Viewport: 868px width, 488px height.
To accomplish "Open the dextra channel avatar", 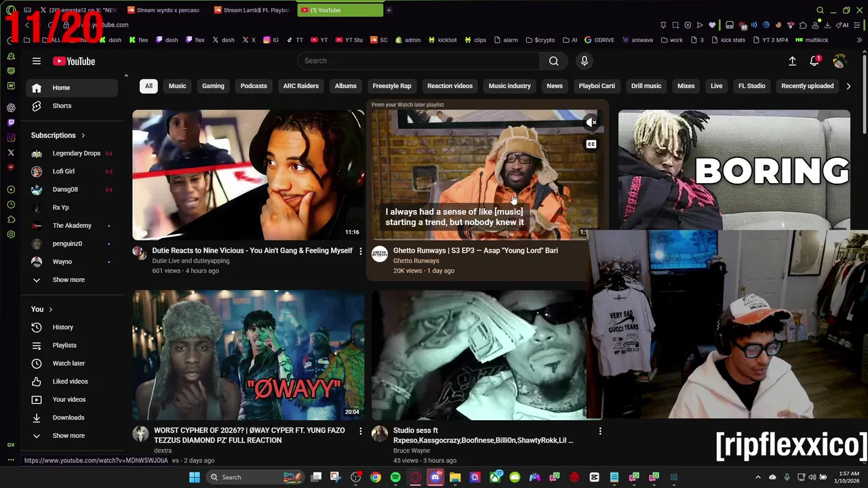I will [x=140, y=434].
